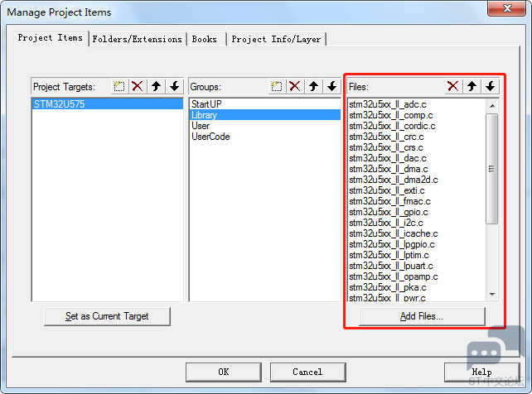Screen dimensions: 532x394
Task: Click the Files list scrollbar thumb
Action: pos(492,169)
